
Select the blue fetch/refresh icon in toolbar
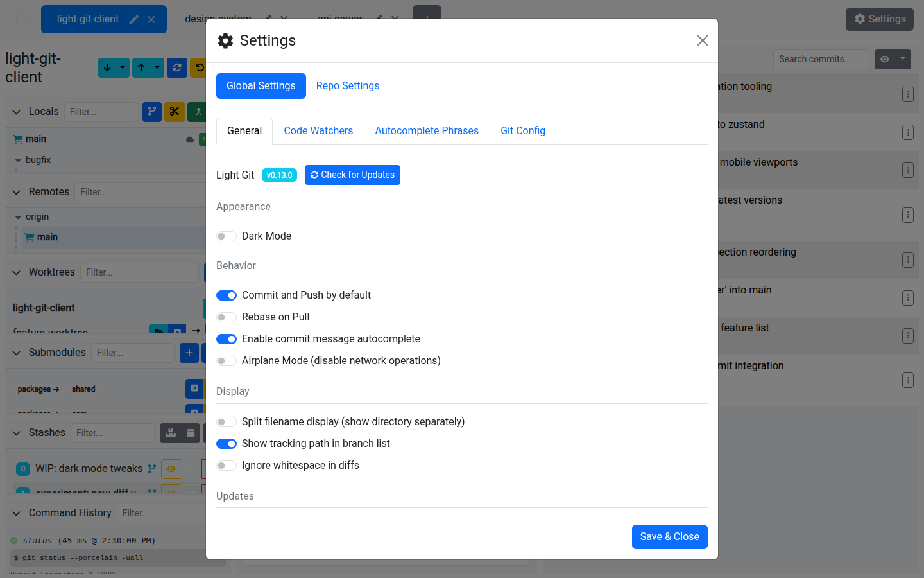pyautogui.click(x=177, y=67)
